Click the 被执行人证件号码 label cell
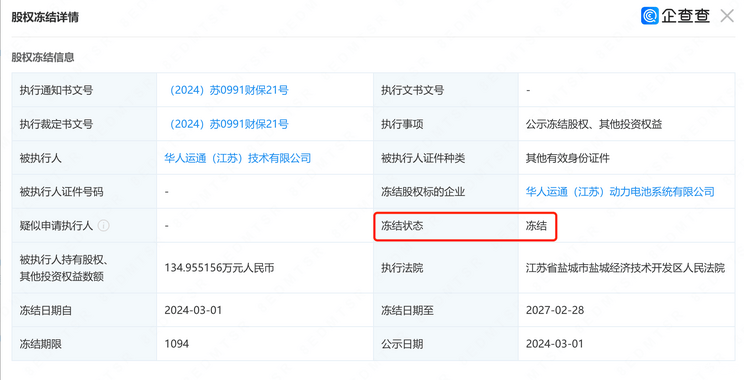This screenshot has height=380, width=744. pyautogui.click(x=84, y=192)
